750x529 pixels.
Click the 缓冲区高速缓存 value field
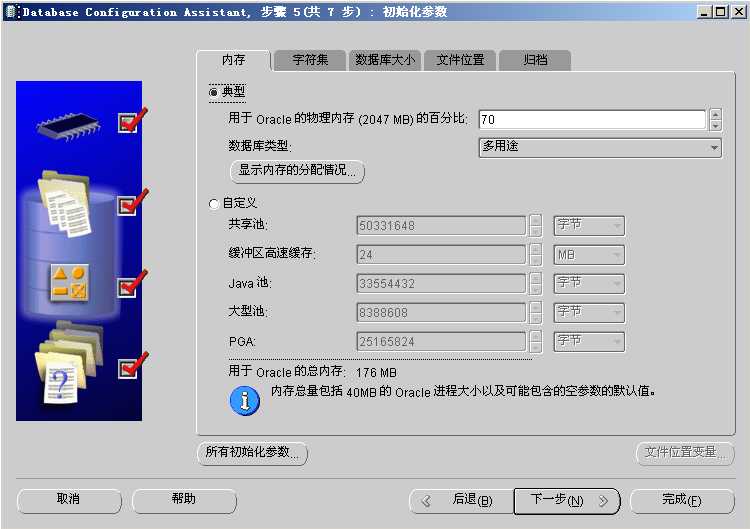441,255
